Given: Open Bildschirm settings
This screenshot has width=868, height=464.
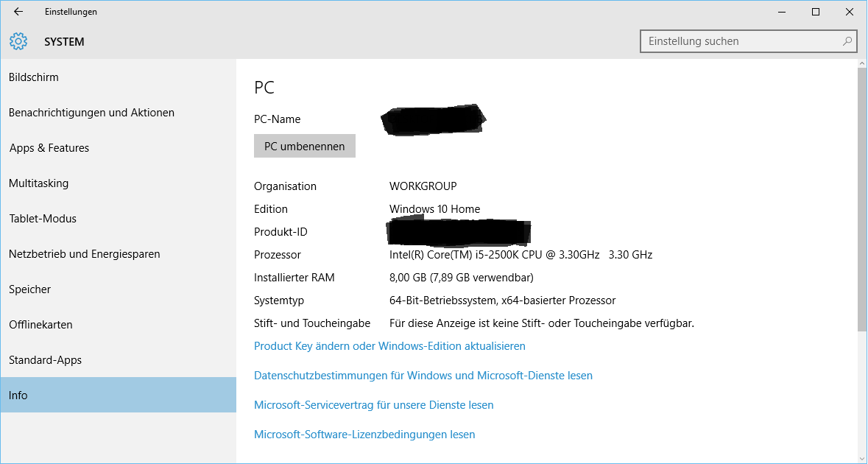Looking at the screenshot, I should 118,77.
